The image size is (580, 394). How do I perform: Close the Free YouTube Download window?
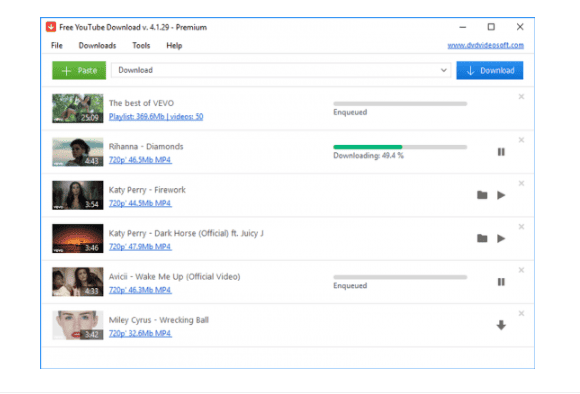520,27
